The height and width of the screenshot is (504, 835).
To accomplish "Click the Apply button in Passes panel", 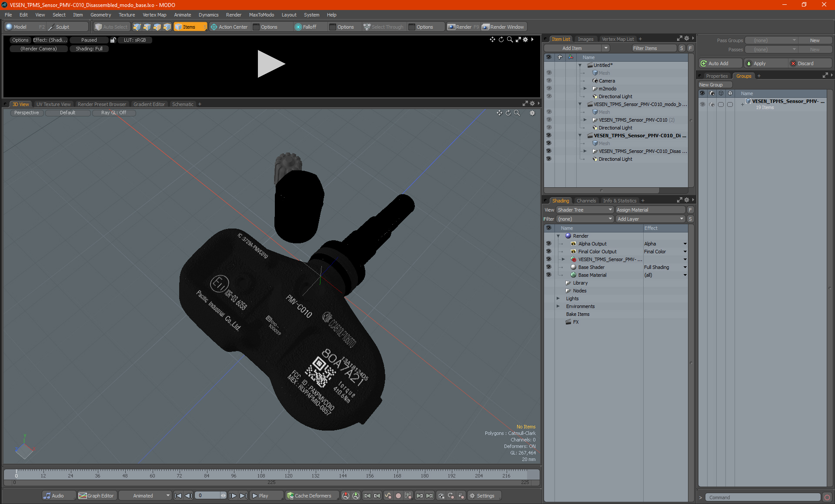I will pos(765,63).
